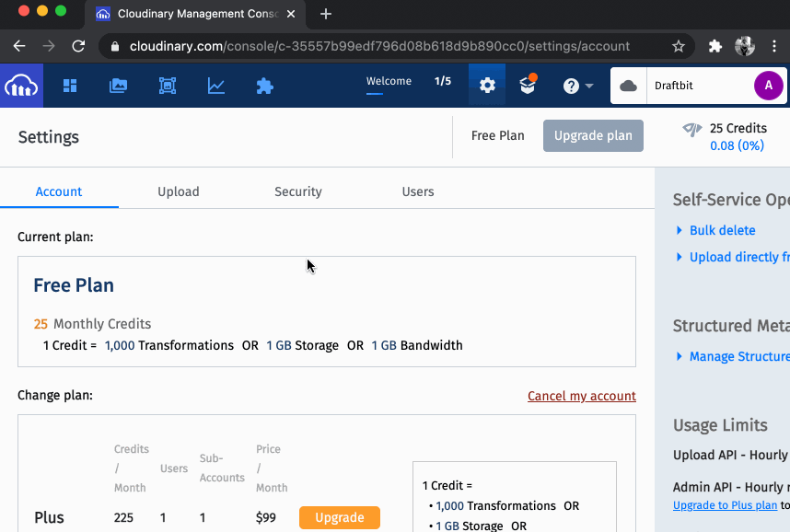Click the 225 credits per month value
Viewport: 790px width, 532px height.
[123, 517]
